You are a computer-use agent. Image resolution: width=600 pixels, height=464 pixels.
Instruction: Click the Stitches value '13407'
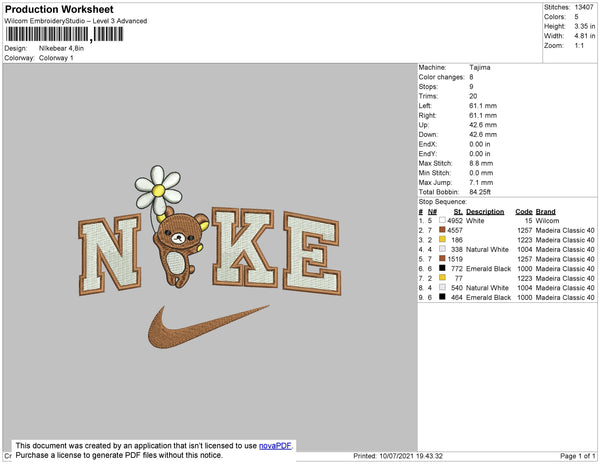(x=584, y=7)
